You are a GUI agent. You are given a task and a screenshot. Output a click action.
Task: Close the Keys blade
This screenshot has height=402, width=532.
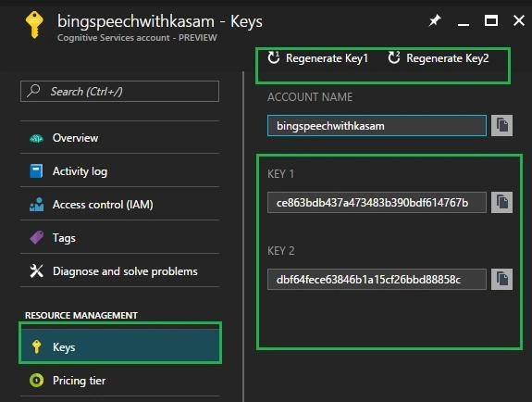(519, 20)
